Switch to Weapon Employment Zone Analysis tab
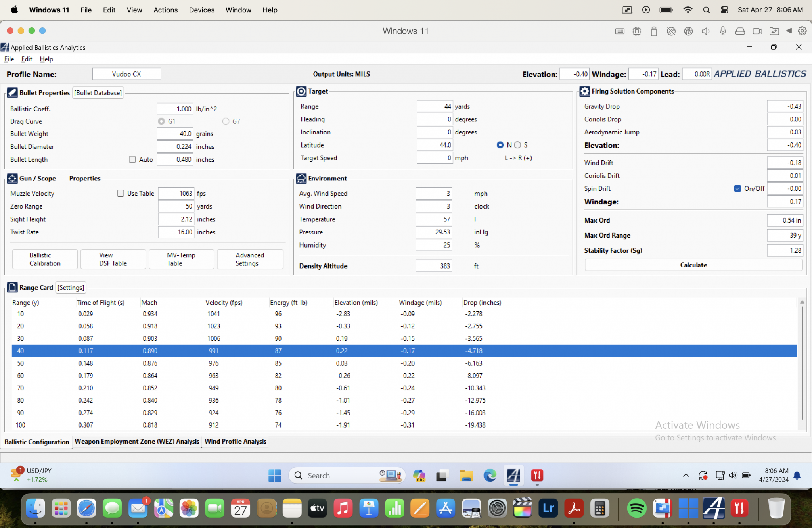 click(x=137, y=442)
